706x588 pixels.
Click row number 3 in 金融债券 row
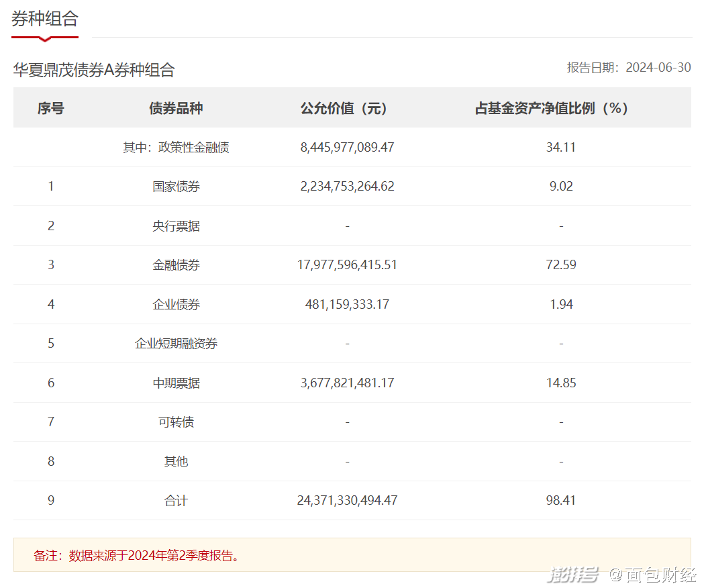click(51, 264)
